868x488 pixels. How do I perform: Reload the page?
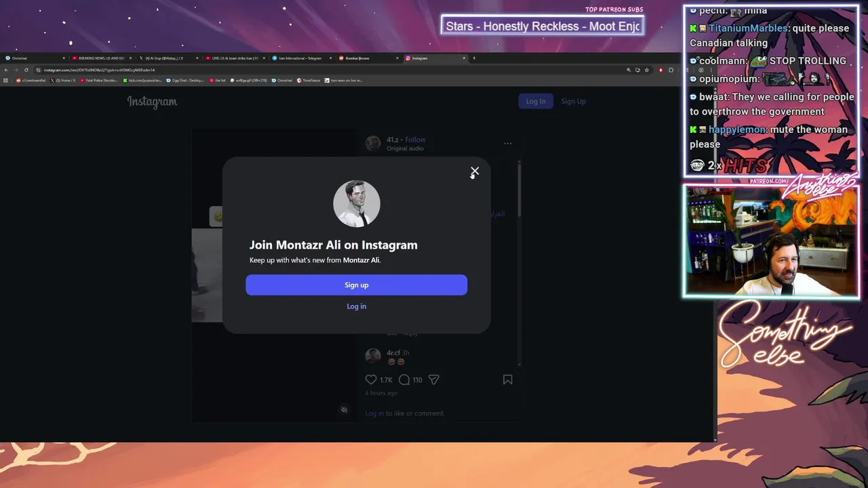coord(26,70)
